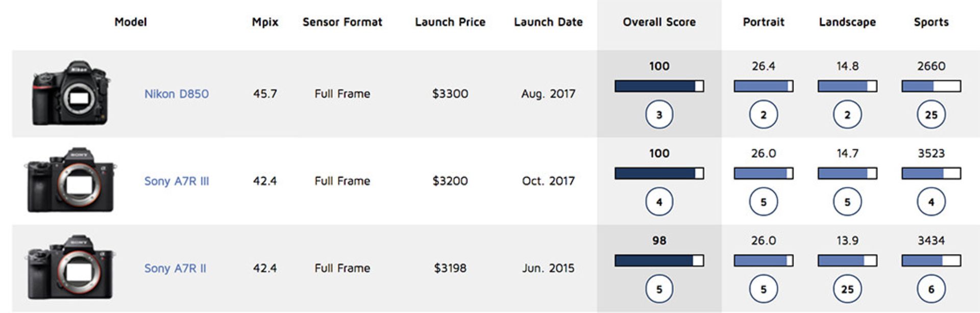Viewport: 980px width, 313px height.
Task: Open the Sony A7R III link
Action: tap(177, 181)
